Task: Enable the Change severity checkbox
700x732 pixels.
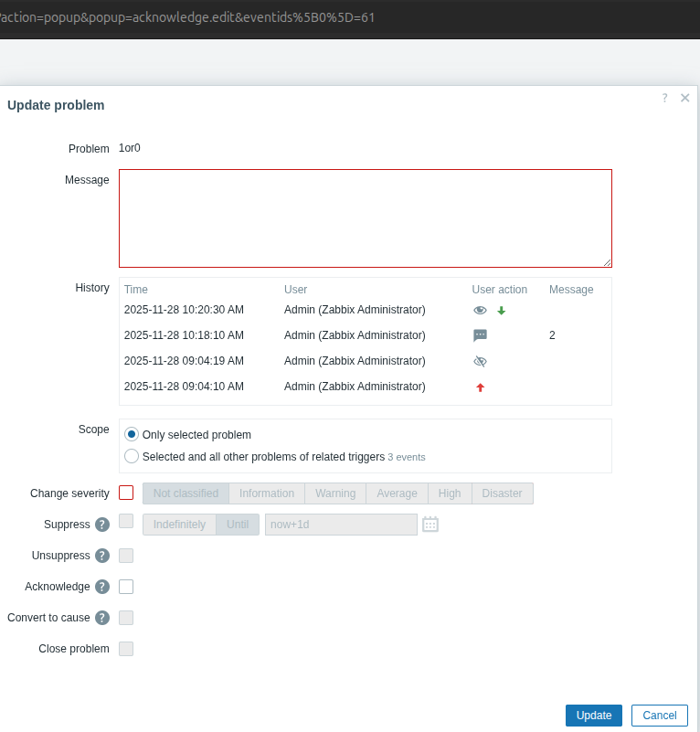Action: click(126, 493)
